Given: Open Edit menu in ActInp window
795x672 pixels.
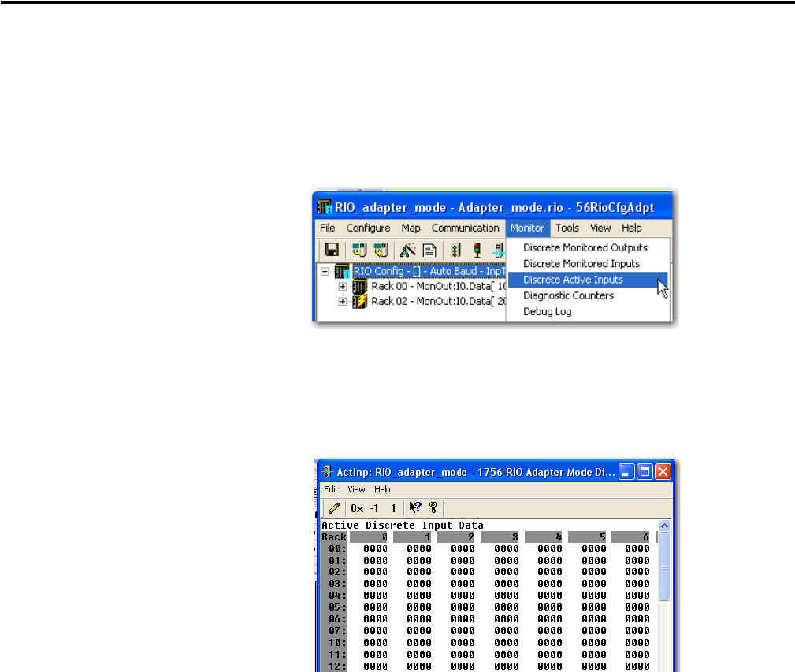Looking at the screenshot, I should (x=331, y=489).
